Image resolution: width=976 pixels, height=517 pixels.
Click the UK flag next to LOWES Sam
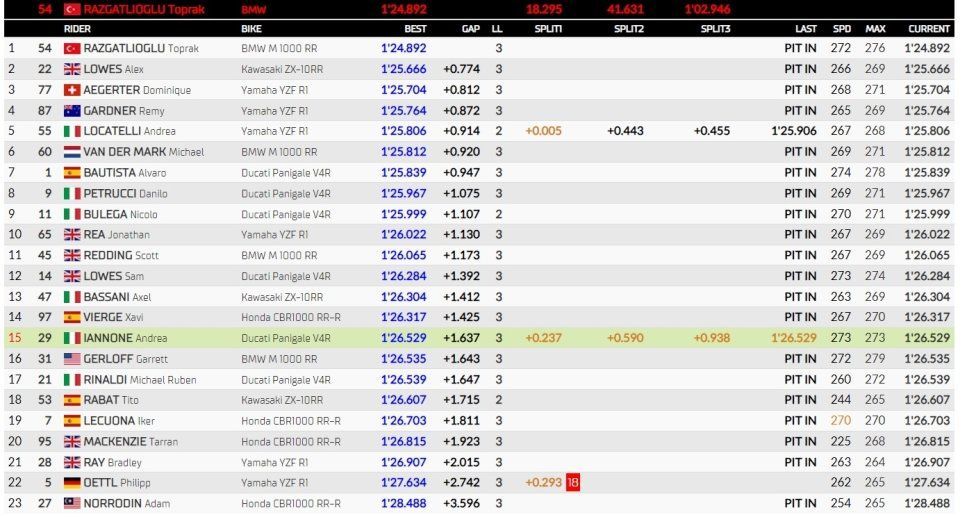[72, 276]
